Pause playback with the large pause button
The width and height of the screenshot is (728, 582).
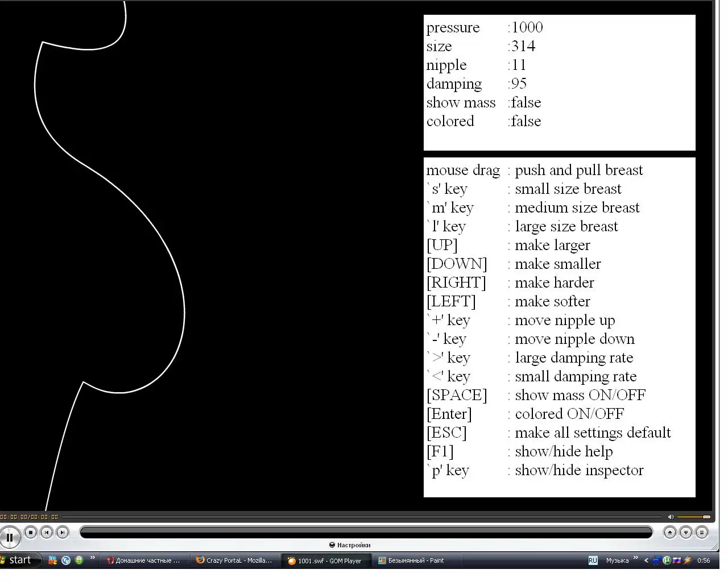coord(10,537)
